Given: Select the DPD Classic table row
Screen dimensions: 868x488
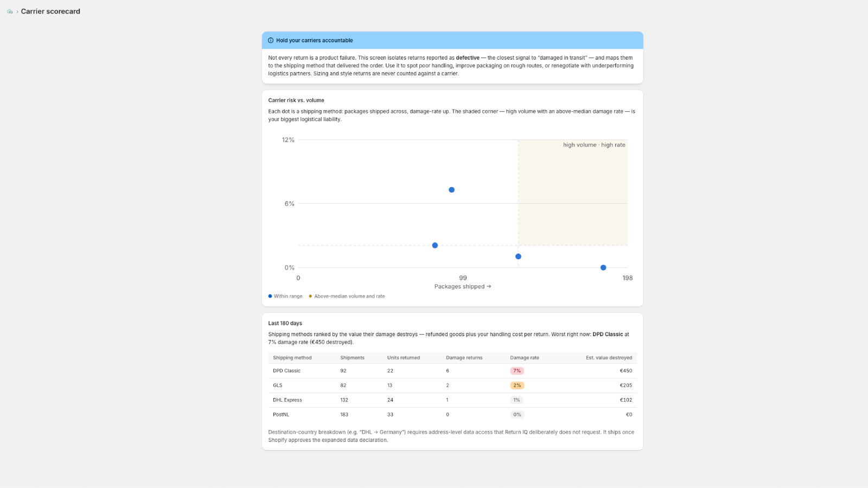Looking at the screenshot, I should click(452, 371).
